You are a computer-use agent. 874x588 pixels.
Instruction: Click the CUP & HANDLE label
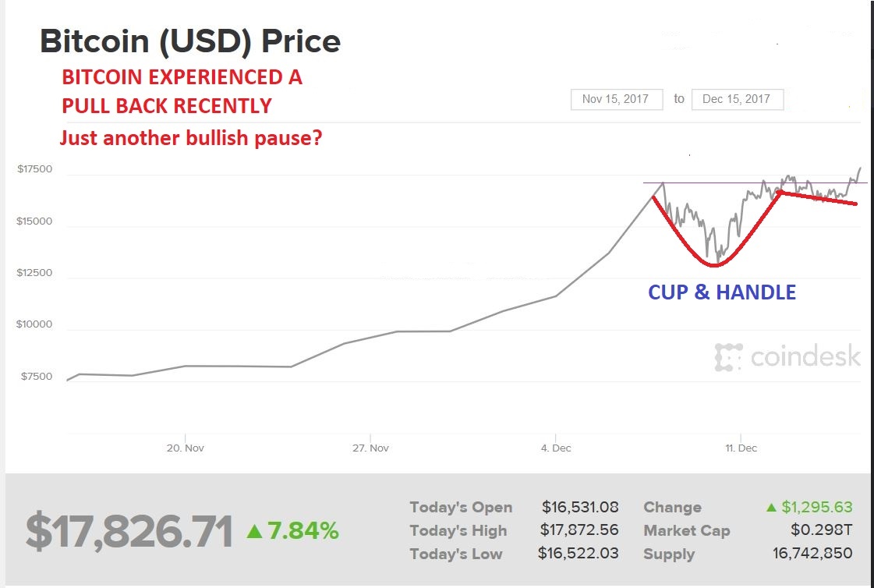[722, 292]
